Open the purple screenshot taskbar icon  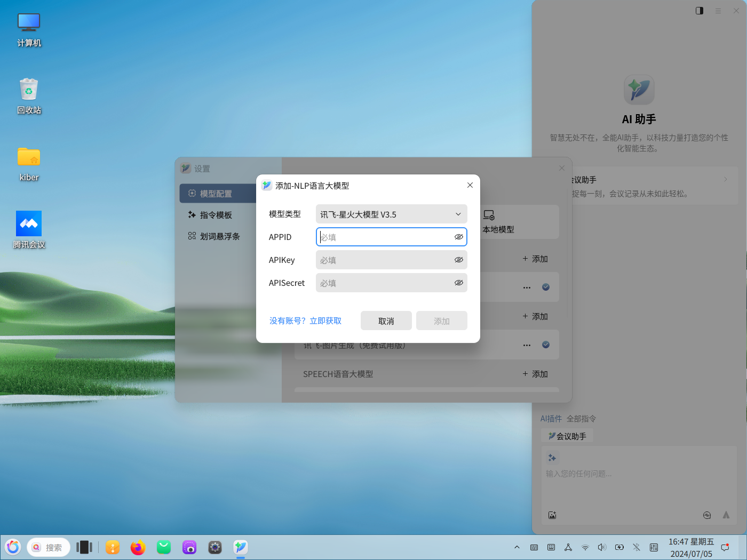[x=189, y=547]
